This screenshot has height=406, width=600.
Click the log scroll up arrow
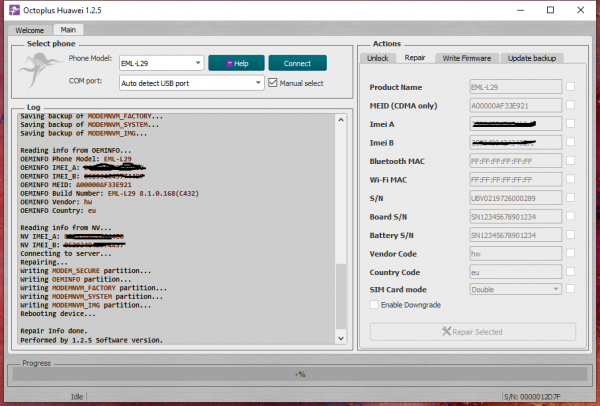tap(341, 120)
